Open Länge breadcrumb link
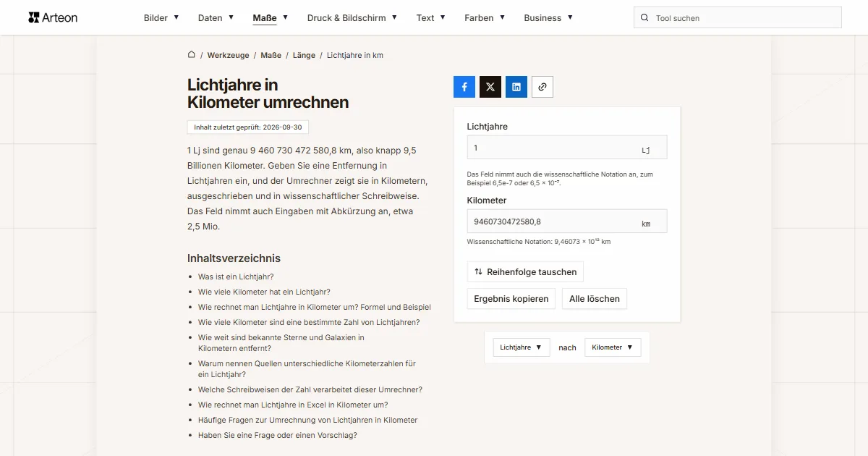 [304, 55]
